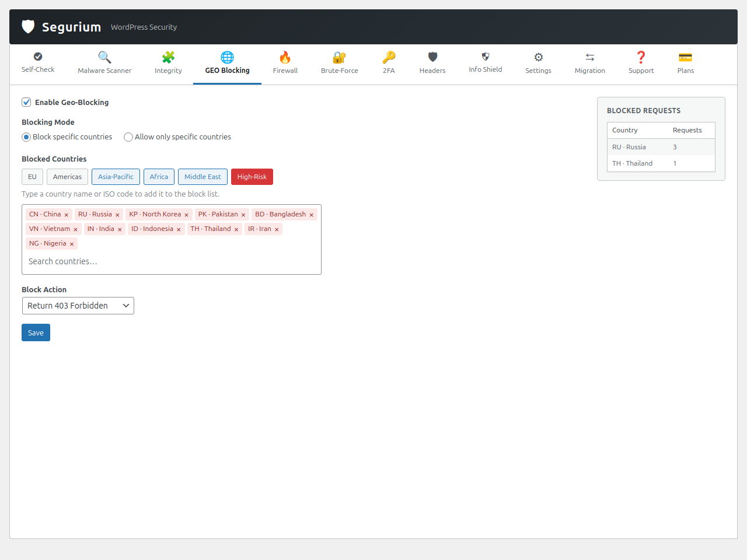Viewport: 747px width, 560px height.
Task: Switch to the Malware Scanner tab label
Action: [104, 71]
